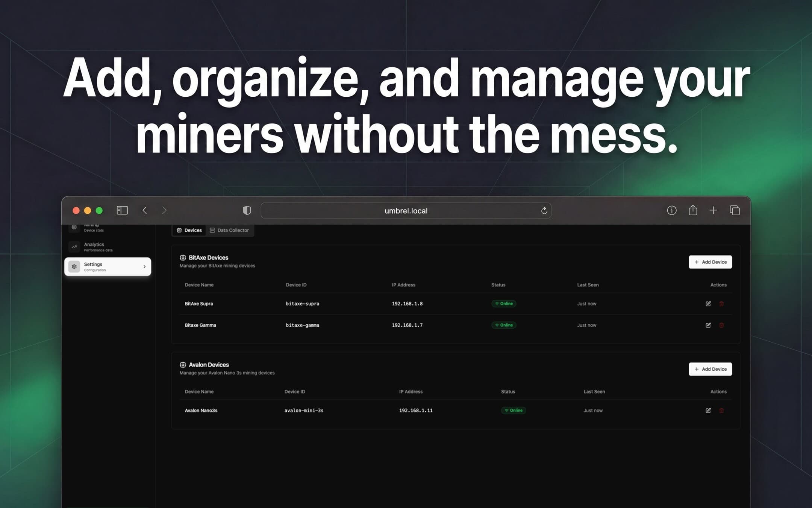The image size is (812, 508).
Task: Switch to the Data Collector tab
Action: (x=230, y=230)
